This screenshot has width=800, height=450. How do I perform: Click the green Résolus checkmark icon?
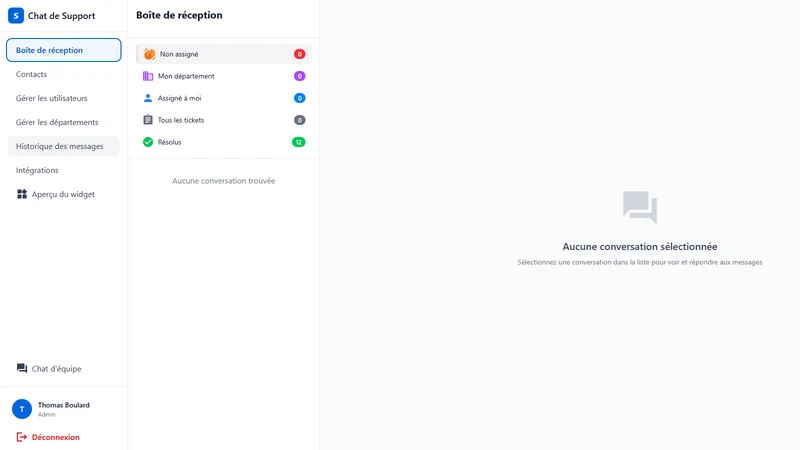[148, 142]
